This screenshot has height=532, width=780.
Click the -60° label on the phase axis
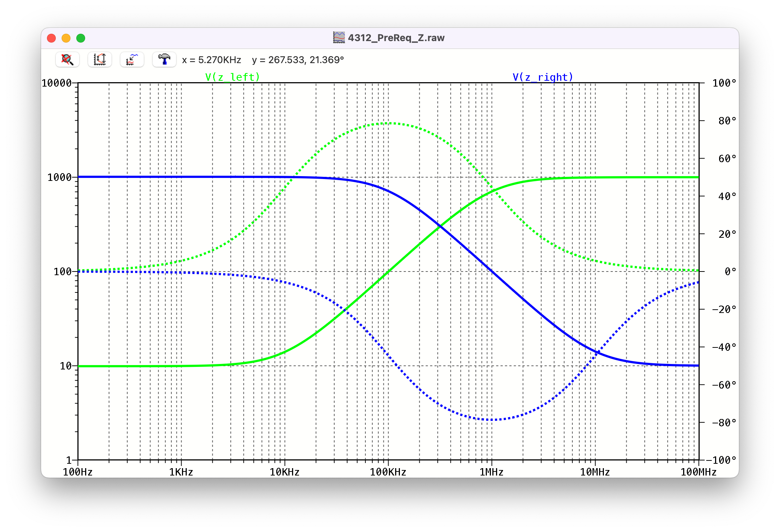click(724, 385)
